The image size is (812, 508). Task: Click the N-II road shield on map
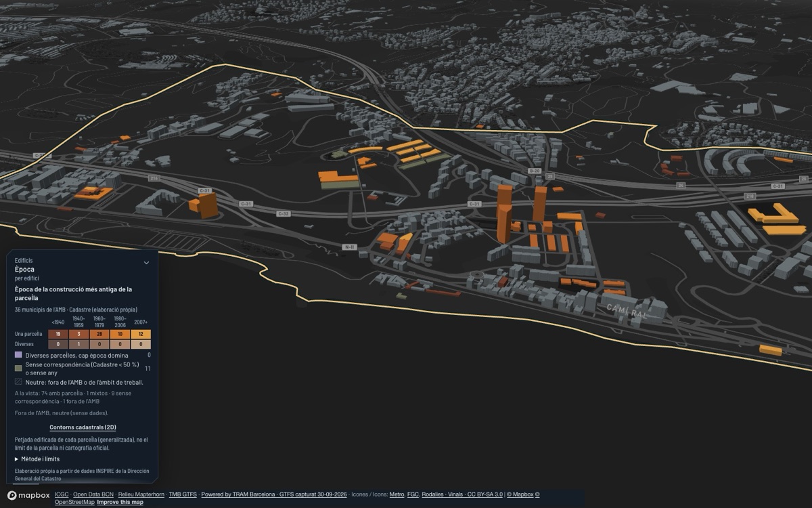(x=349, y=247)
